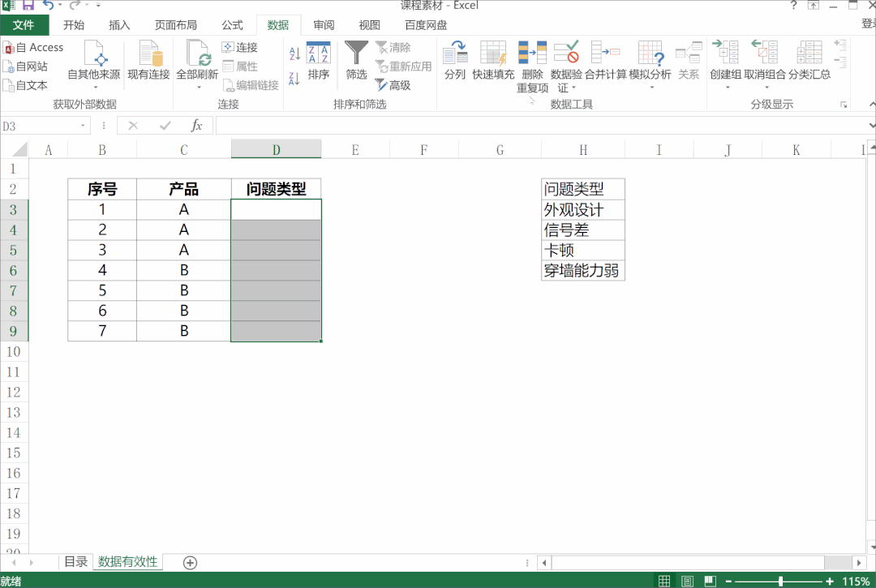Click 删除重复项 remove duplicates

pos(532,67)
